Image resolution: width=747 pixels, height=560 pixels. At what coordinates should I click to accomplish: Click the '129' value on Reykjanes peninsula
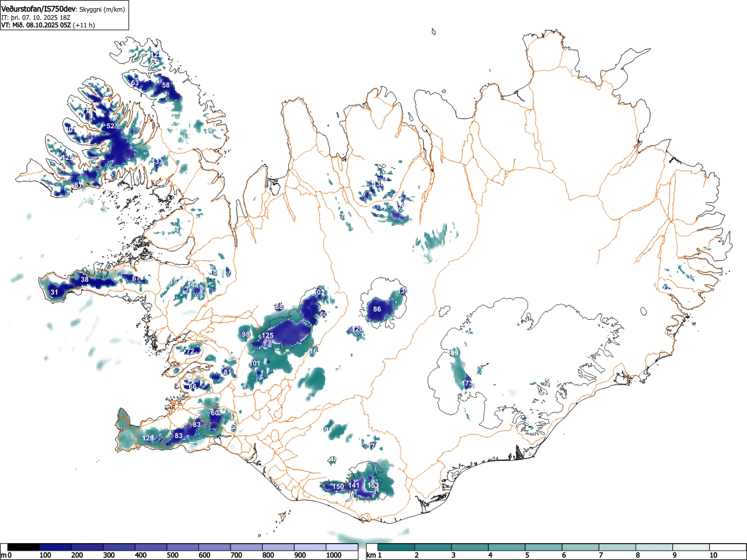click(x=148, y=438)
